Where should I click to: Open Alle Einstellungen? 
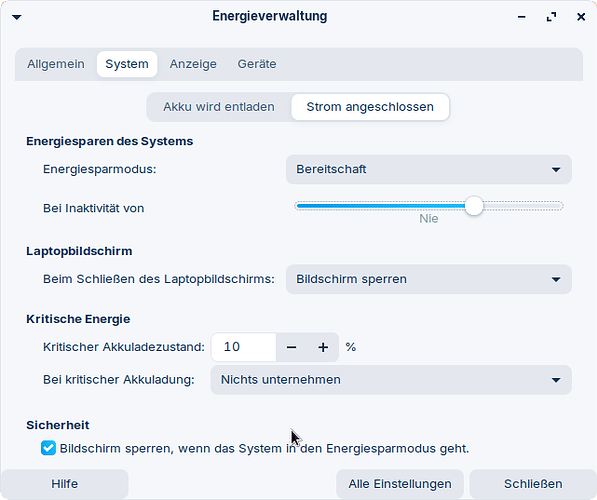coord(400,484)
